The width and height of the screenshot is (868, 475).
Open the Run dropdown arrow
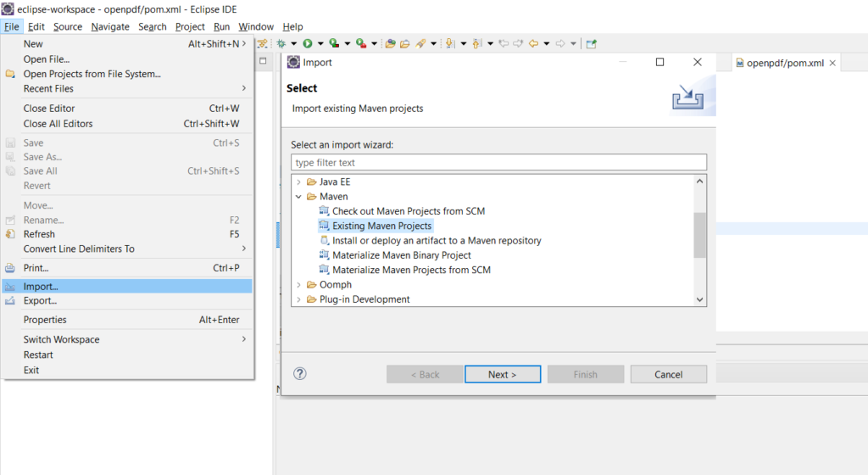320,44
